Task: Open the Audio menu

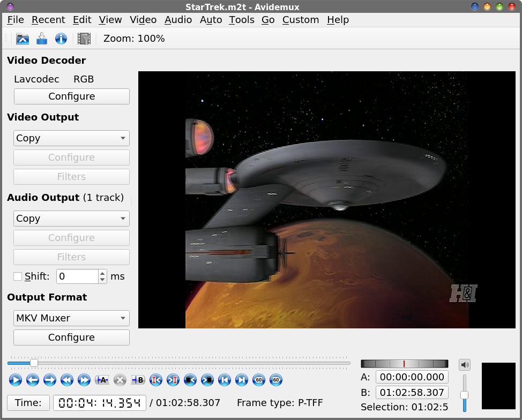Action: (x=178, y=20)
